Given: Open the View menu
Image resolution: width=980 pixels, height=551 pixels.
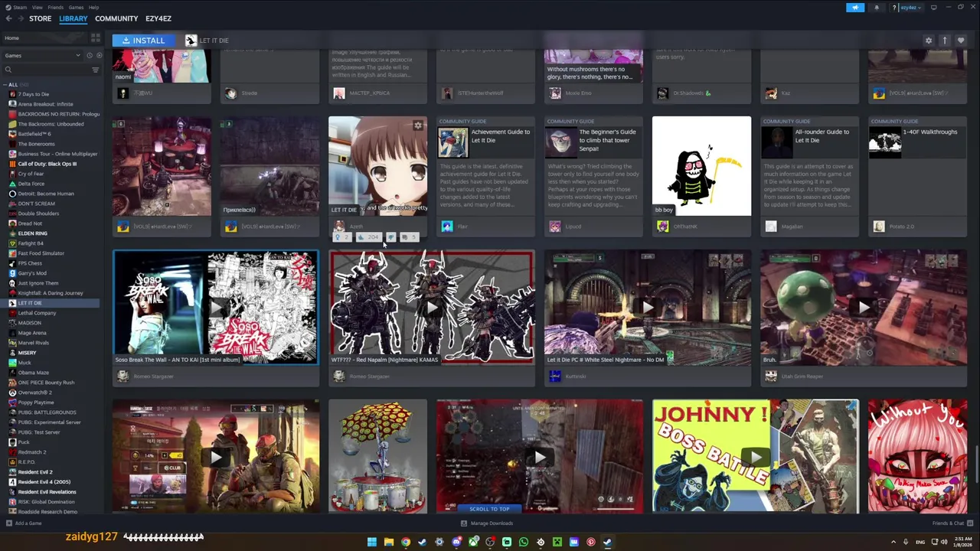Looking at the screenshot, I should coord(37,7).
